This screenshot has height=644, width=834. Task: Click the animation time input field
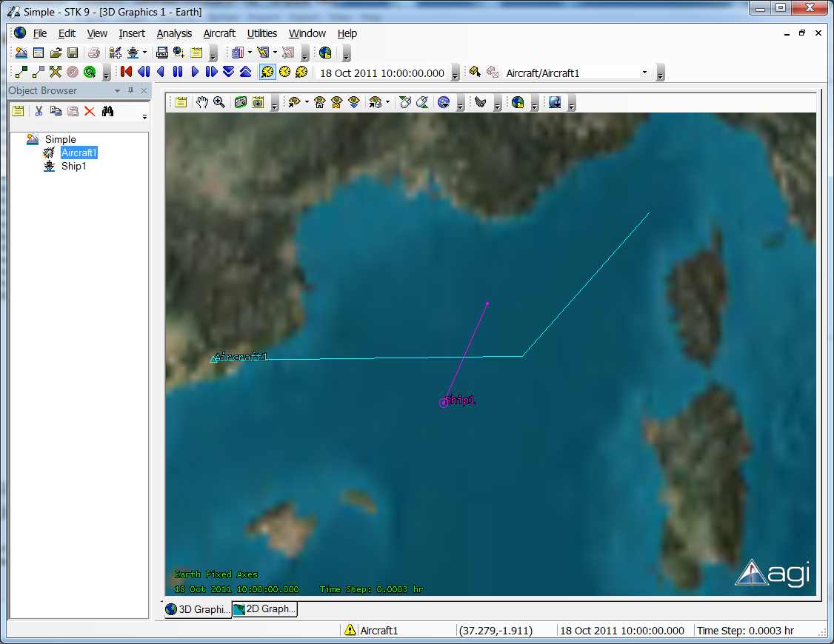click(382, 73)
